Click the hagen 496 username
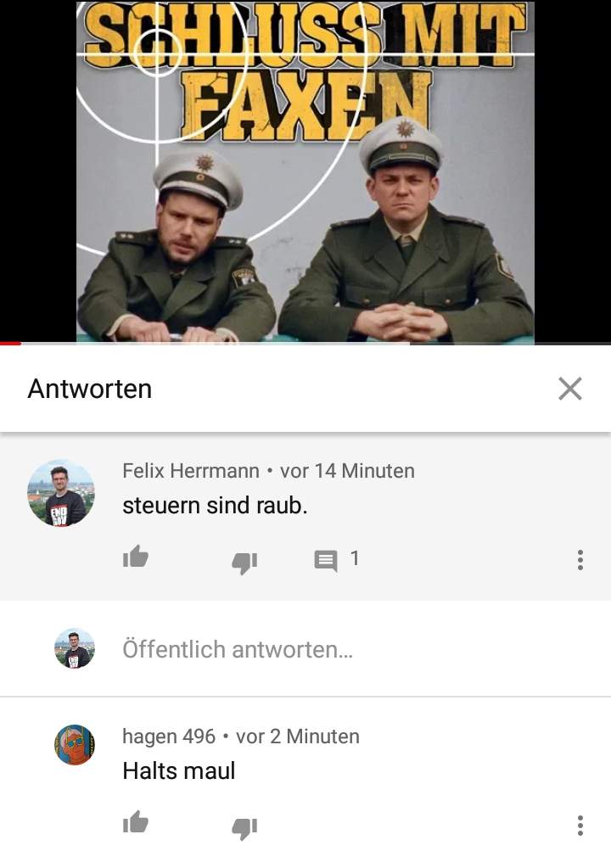 tap(169, 736)
